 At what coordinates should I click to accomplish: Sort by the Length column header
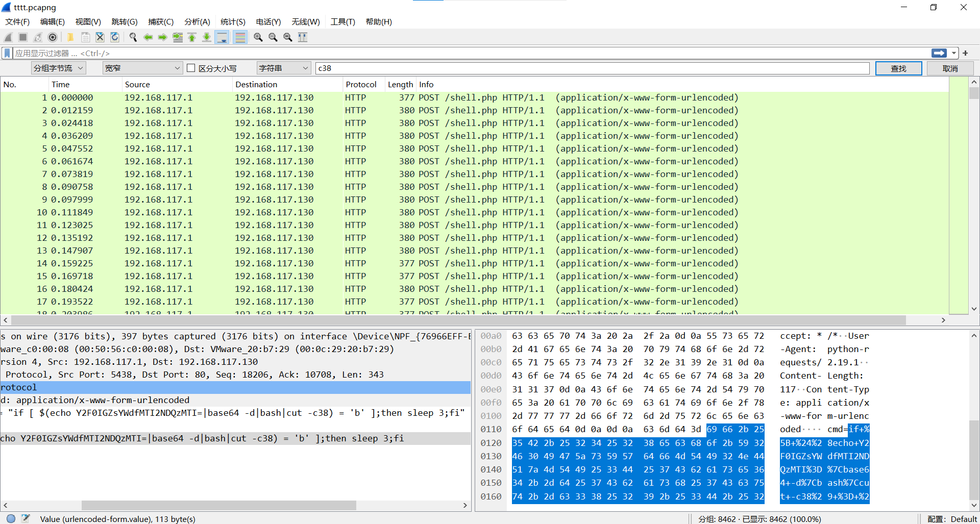click(400, 84)
